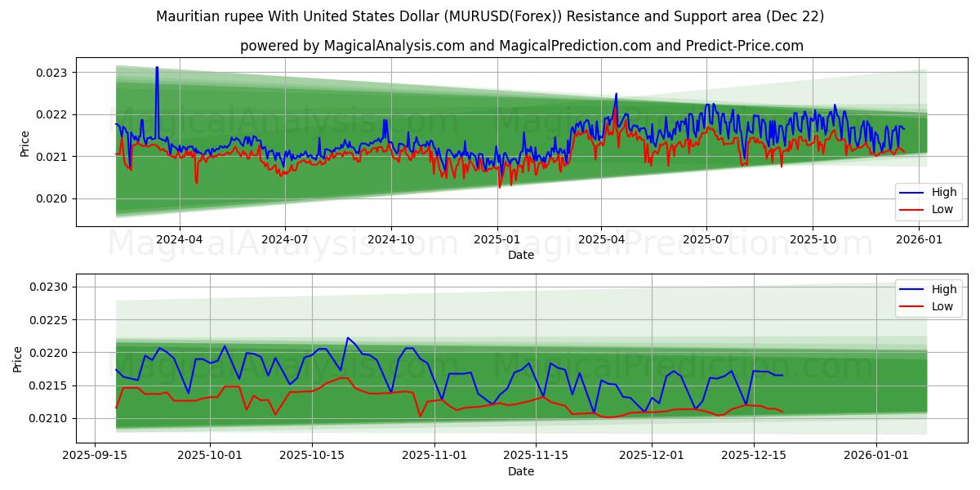Viewport: 980px width, 490px height.
Task: Click the highest peak around 2025-10-15
Action: pos(346,336)
